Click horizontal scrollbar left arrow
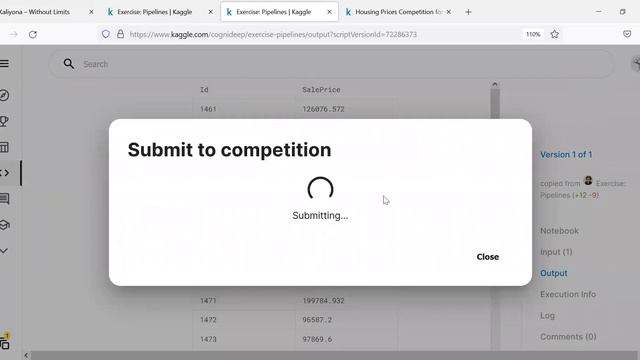 [x=26, y=356]
